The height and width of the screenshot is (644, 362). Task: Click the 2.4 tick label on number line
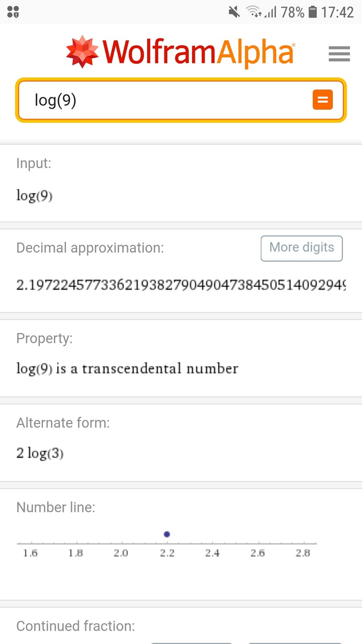tap(212, 553)
